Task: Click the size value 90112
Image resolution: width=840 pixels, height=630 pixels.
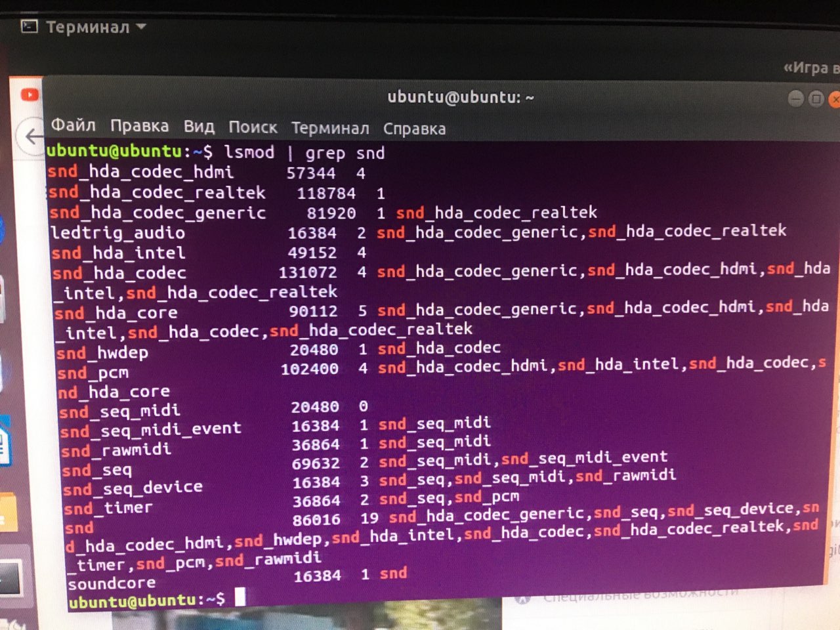Action: click(x=314, y=311)
